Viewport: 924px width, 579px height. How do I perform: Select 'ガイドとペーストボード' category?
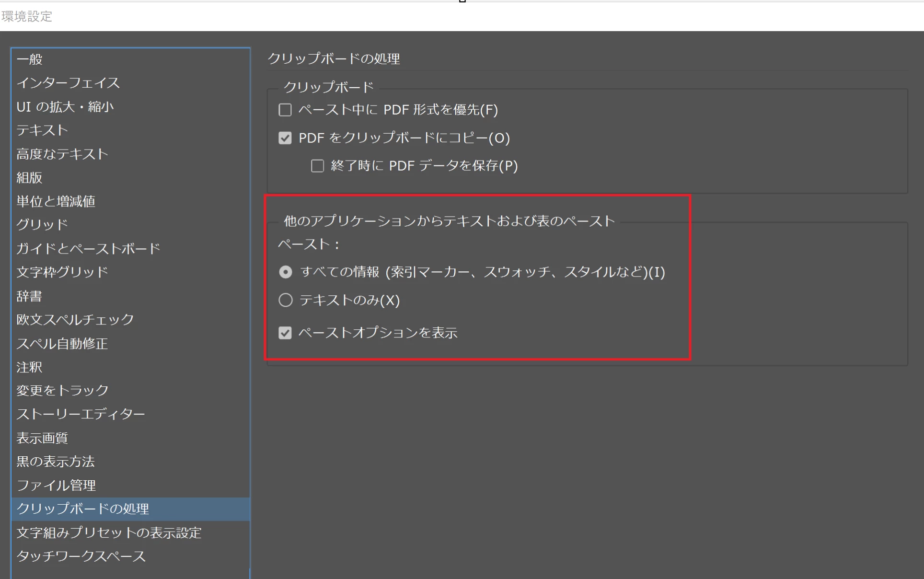click(88, 249)
